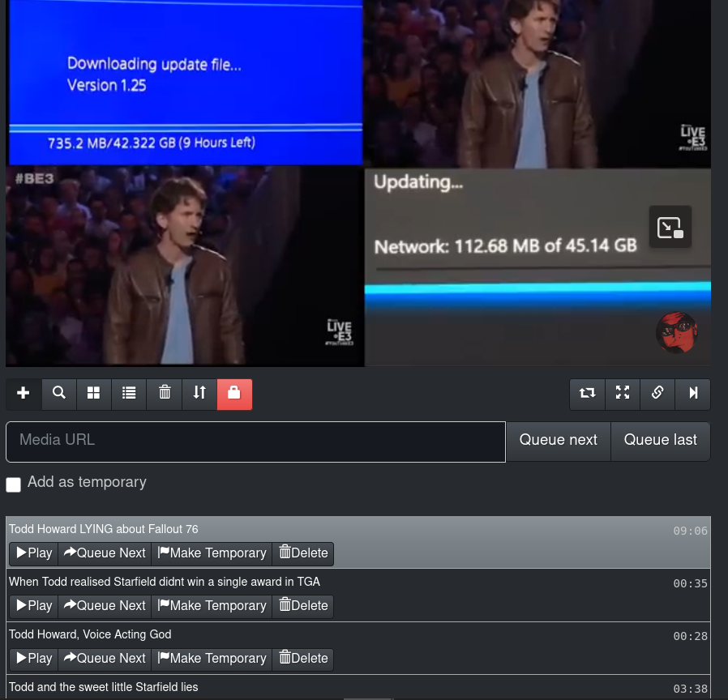The image size is (728, 700).
Task: Toggle the red playlist lock button
Action: point(234,394)
